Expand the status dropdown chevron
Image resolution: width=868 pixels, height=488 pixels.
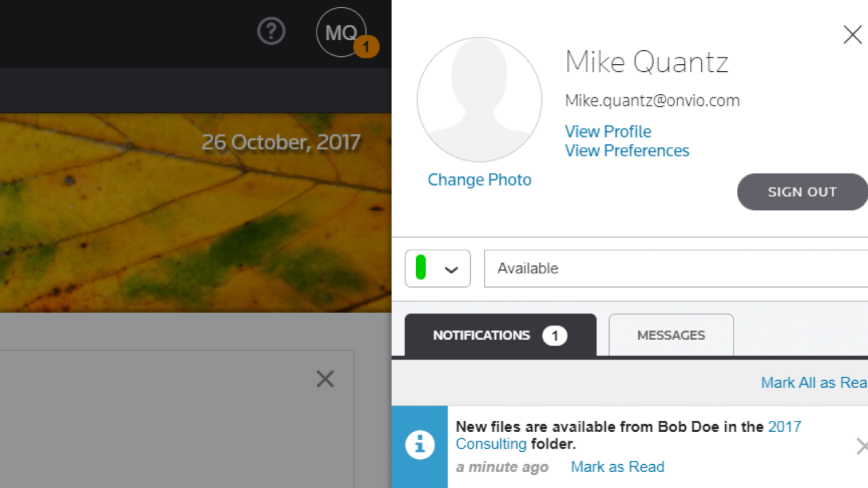(x=451, y=269)
